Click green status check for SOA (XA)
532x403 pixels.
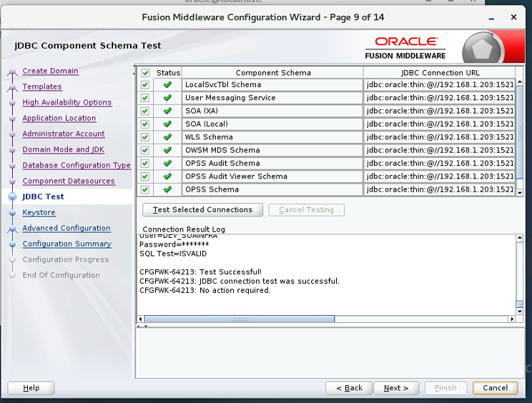(167, 111)
